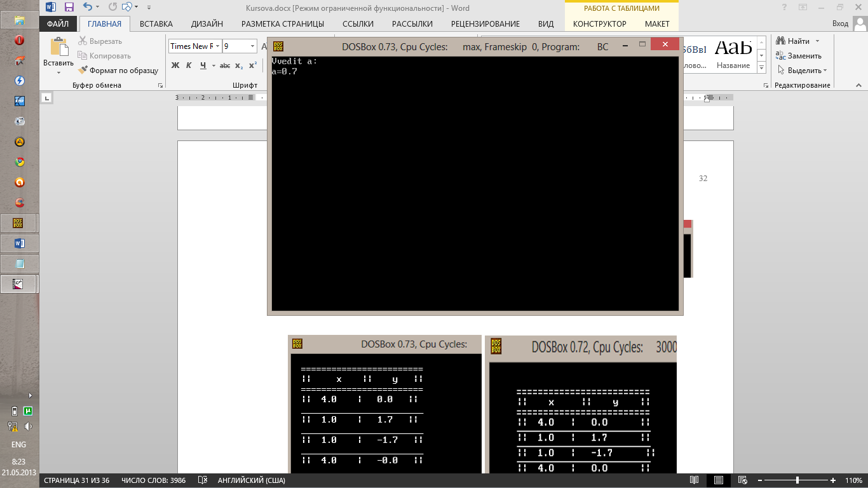Click the Найти search button
This screenshot has width=868, height=488.
tap(793, 41)
